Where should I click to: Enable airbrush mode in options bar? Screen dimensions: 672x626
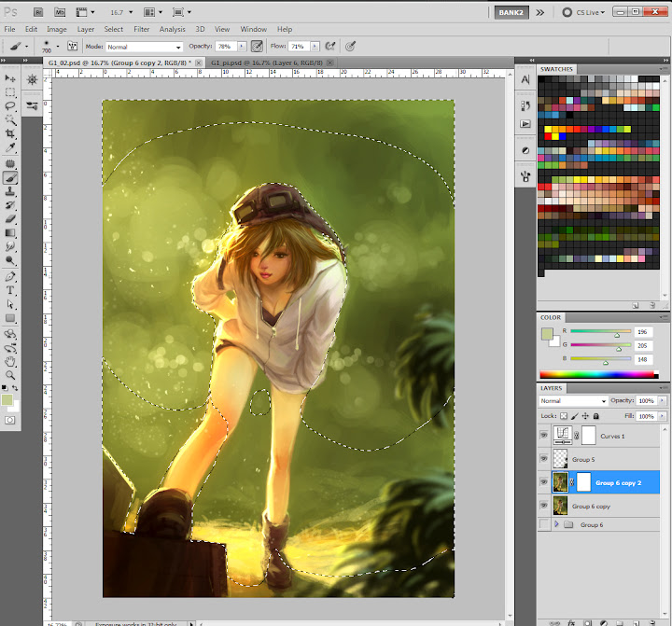point(330,47)
